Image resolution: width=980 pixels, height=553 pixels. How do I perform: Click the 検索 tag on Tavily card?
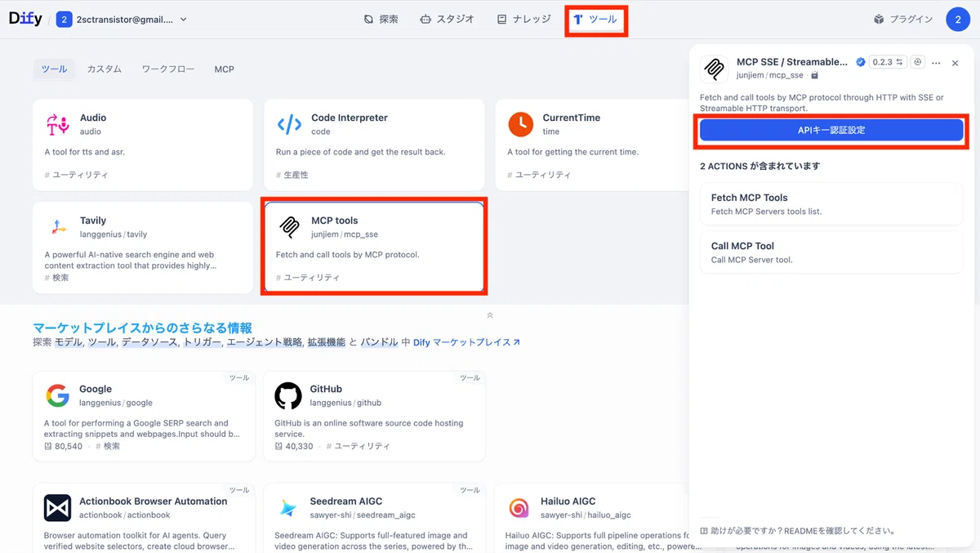click(x=57, y=278)
